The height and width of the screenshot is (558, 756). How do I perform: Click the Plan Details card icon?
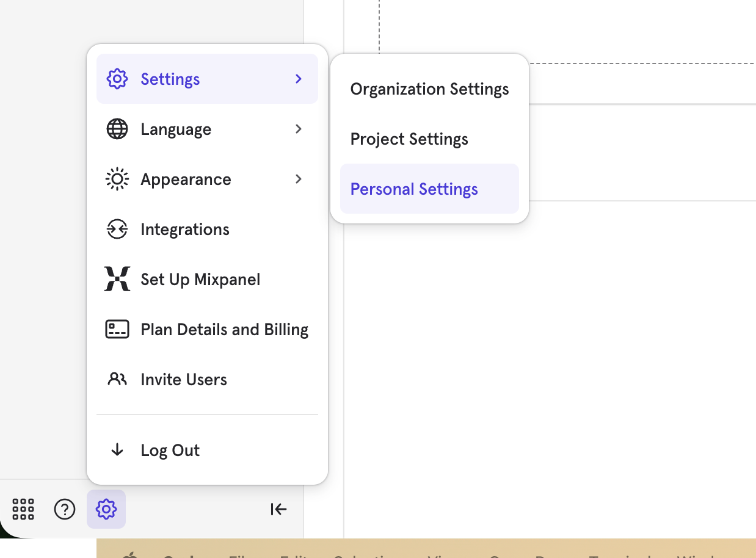pyautogui.click(x=117, y=329)
